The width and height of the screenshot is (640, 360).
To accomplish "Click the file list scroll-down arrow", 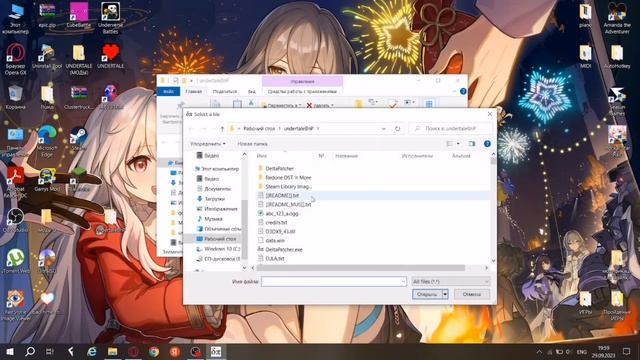I will coord(493,260).
